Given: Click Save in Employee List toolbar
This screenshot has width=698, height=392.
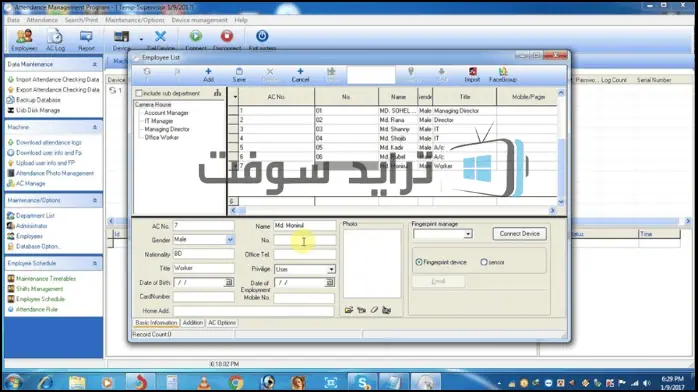Looking at the screenshot, I should (239, 75).
